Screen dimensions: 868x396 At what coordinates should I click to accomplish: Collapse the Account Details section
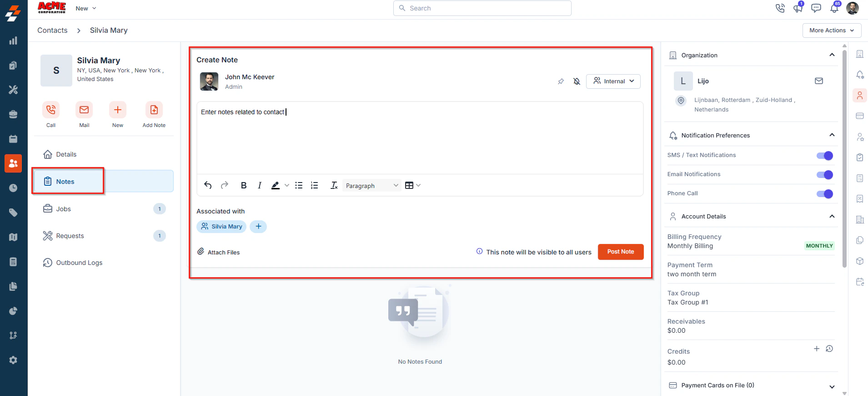pos(832,216)
